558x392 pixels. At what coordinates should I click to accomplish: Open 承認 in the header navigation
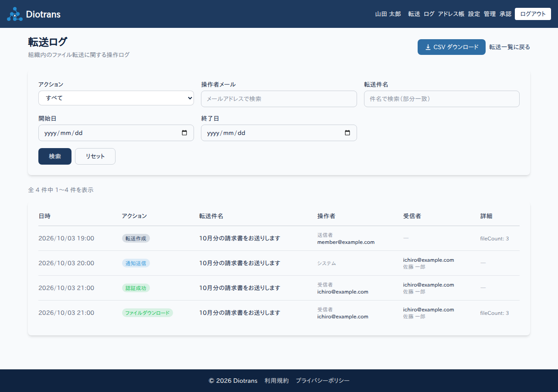(x=505, y=14)
